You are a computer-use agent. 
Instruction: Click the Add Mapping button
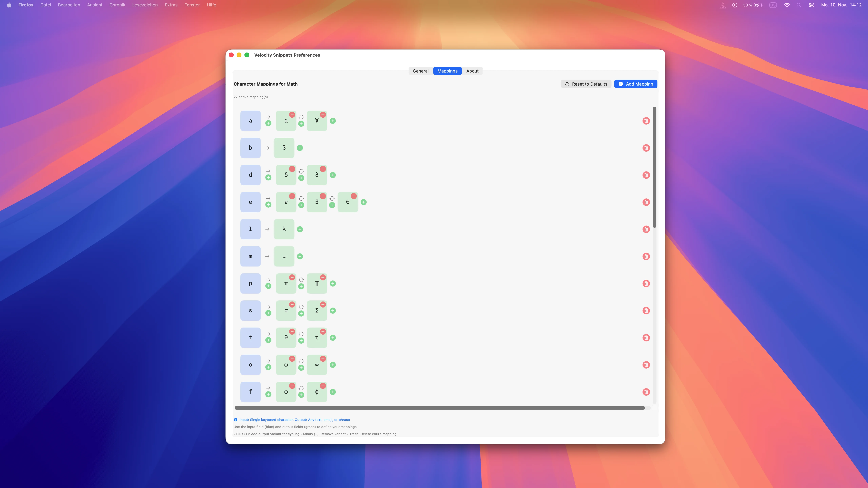click(636, 84)
